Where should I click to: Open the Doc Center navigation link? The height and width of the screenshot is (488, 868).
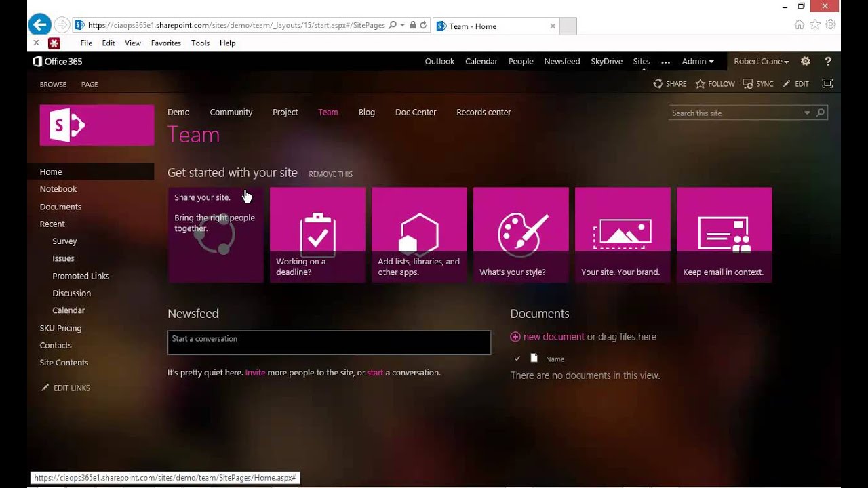416,112
